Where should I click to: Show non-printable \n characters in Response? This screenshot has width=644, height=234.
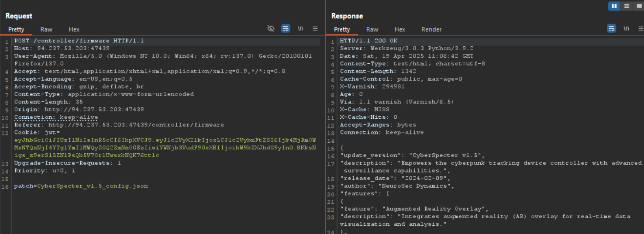click(626, 28)
